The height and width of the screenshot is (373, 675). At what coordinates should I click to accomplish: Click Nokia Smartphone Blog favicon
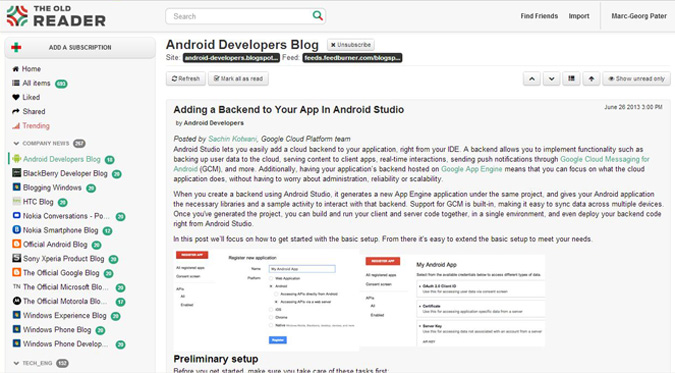point(16,230)
